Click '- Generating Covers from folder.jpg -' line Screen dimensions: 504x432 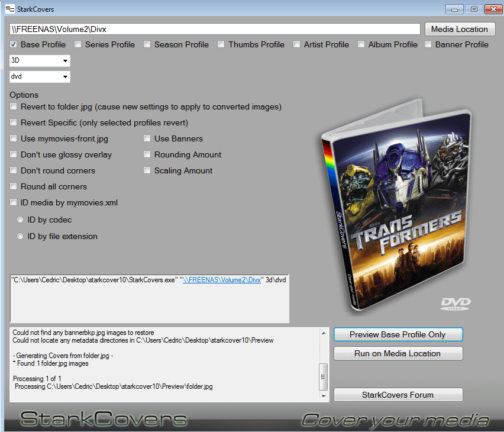coord(63,356)
